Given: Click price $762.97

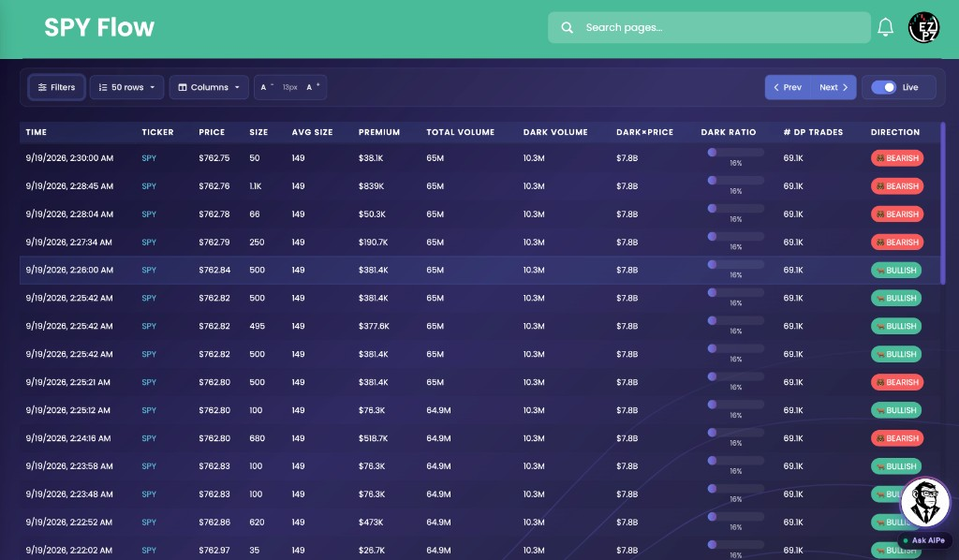Looking at the screenshot, I should point(214,551).
